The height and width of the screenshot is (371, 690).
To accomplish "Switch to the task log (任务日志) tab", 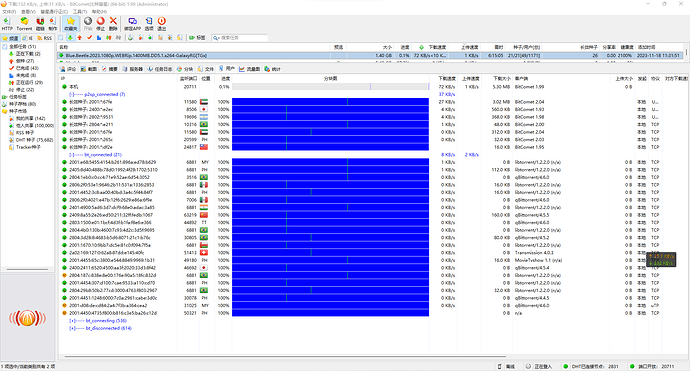I will click(160, 69).
